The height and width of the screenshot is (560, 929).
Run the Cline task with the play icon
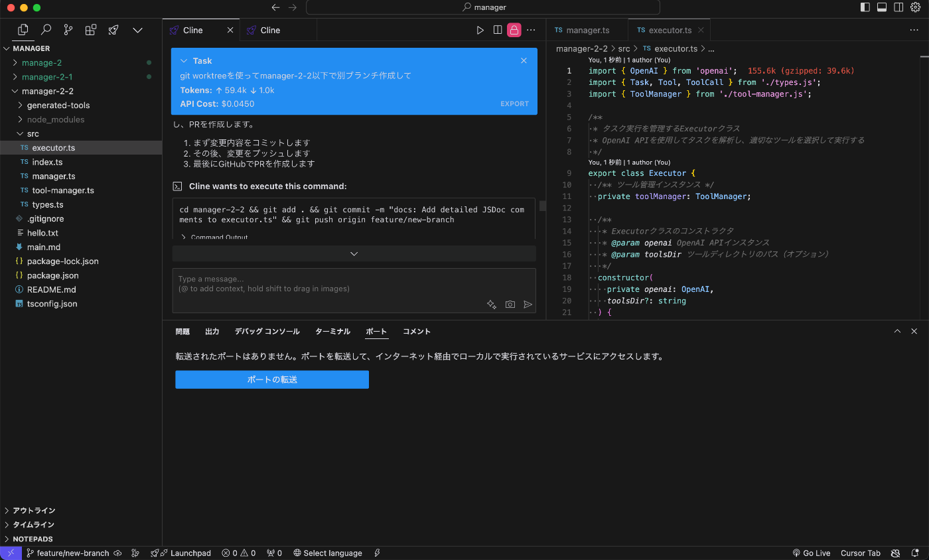[480, 30]
